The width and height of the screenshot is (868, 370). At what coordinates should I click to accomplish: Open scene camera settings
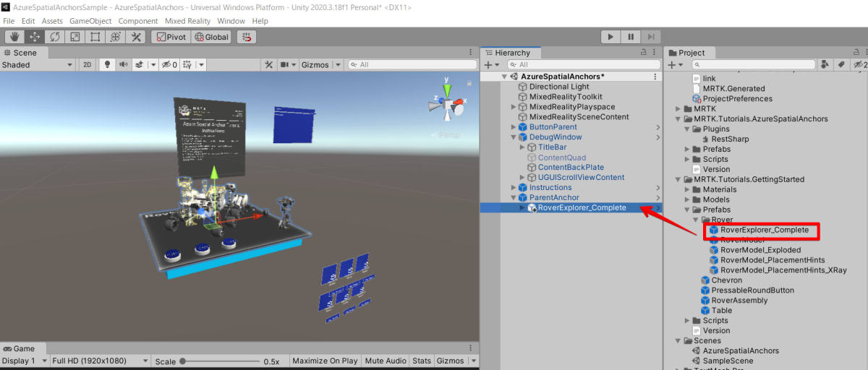[x=288, y=64]
